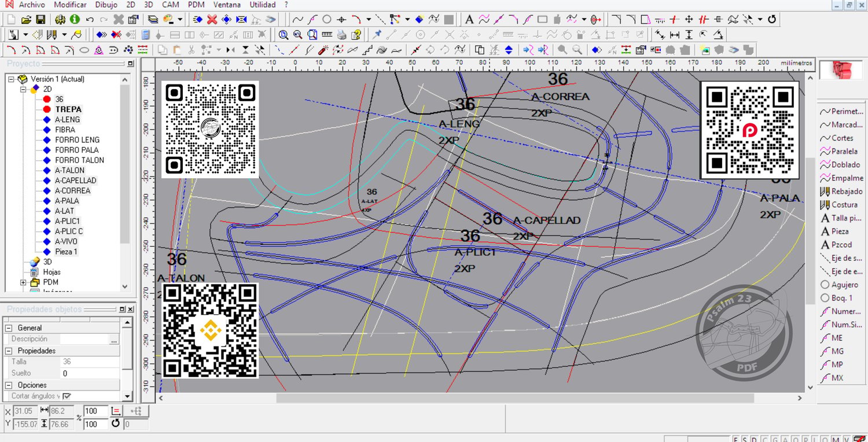Save using the floppy disk icon
The width and height of the screenshot is (868, 442).
(x=41, y=19)
